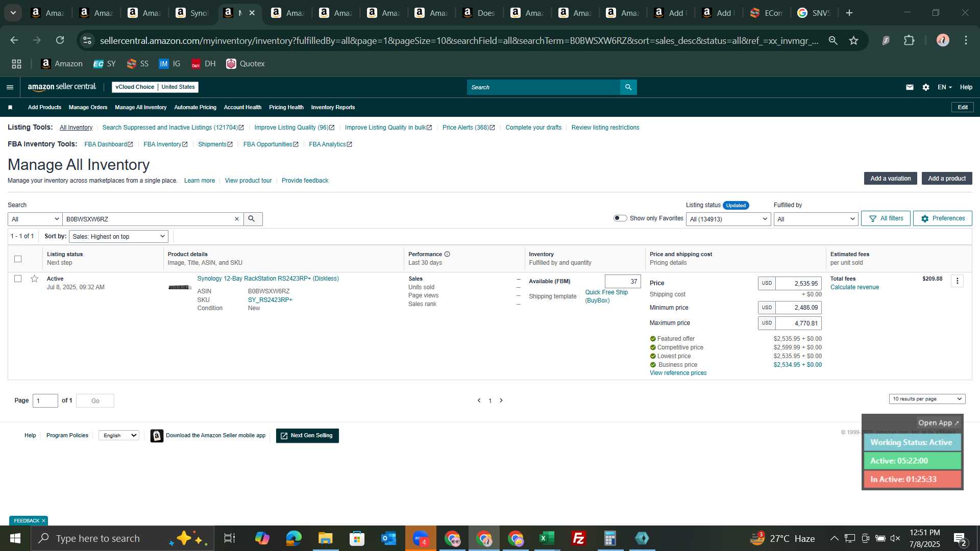980x551 pixels.
Task: Click the Quick Free Ship (BuyBox) template link
Action: [x=606, y=296]
